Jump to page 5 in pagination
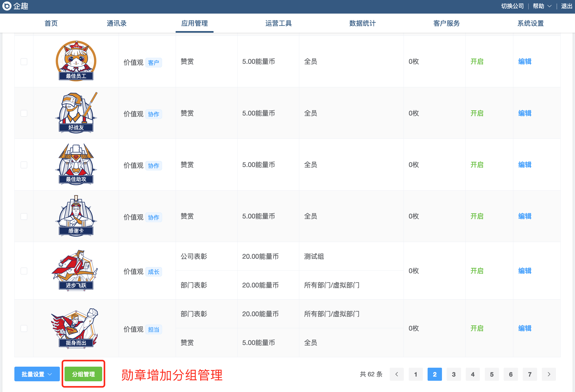The height and width of the screenshot is (392, 575). (x=492, y=374)
